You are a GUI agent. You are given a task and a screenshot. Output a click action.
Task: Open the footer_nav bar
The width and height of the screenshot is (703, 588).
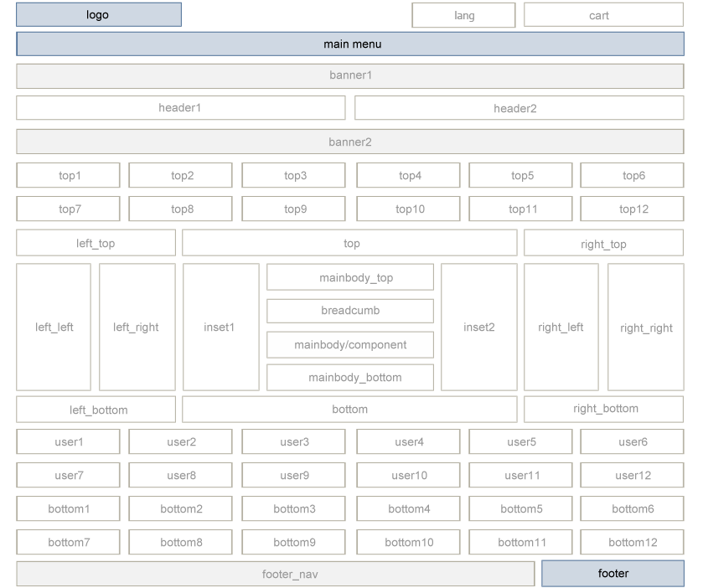click(x=275, y=574)
